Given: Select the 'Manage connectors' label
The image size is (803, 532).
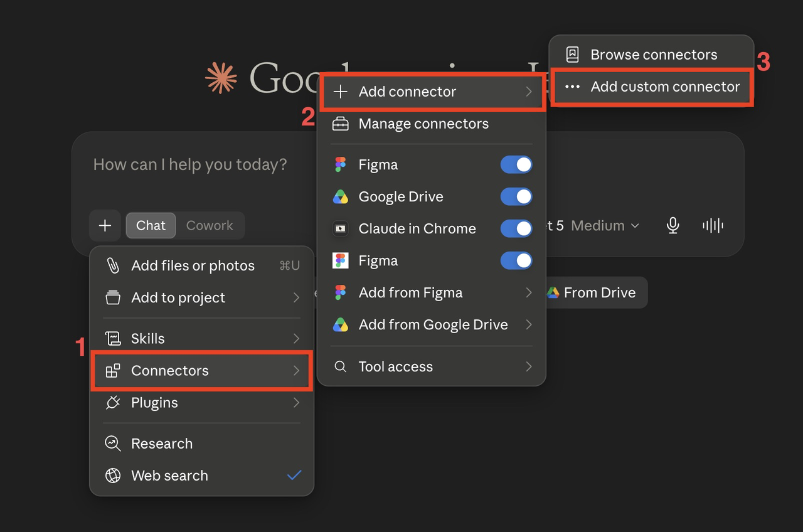Looking at the screenshot, I should tap(423, 124).
